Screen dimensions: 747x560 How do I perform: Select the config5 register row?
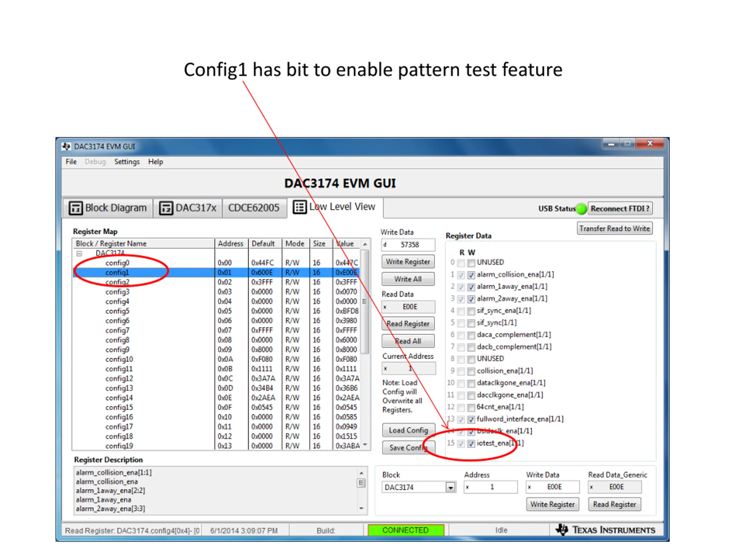tap(117, 311)
